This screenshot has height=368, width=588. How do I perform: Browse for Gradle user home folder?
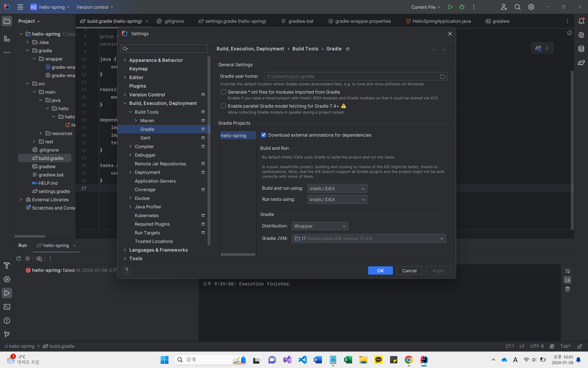tap(442, 76)
